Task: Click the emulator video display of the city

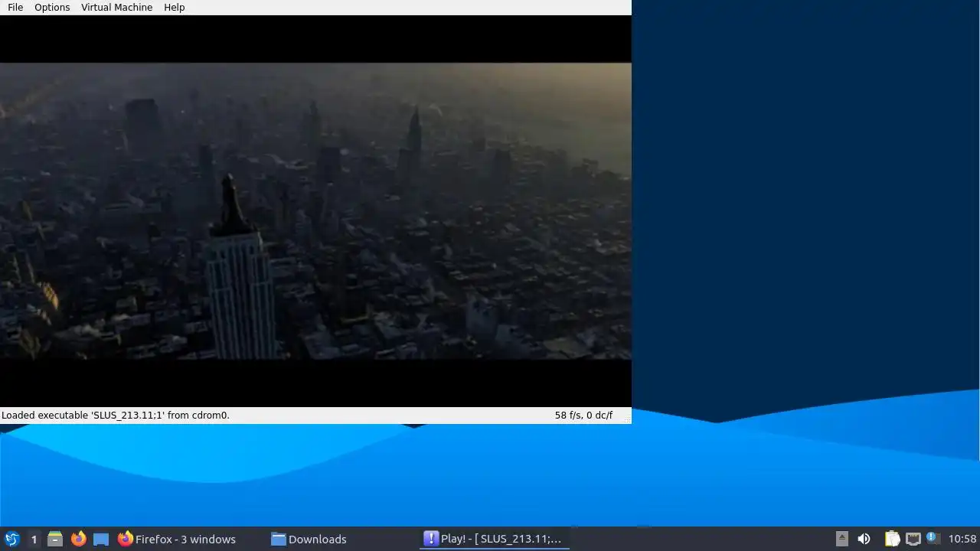Action: coord(315,211)
